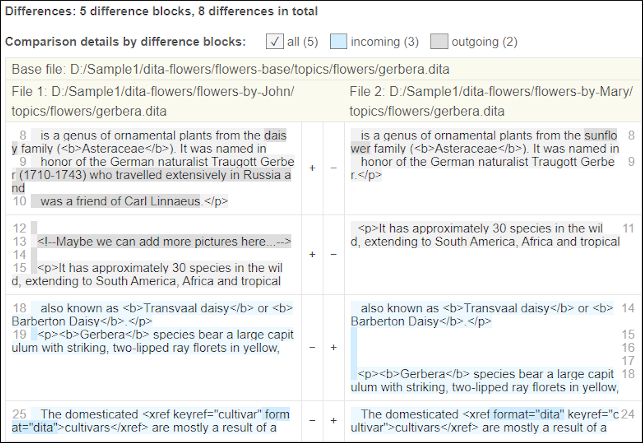Toggle the 'outgoing (2)' filter box
Screen dimensions: 643x443
pyautogui.click(x=439, y=41)
